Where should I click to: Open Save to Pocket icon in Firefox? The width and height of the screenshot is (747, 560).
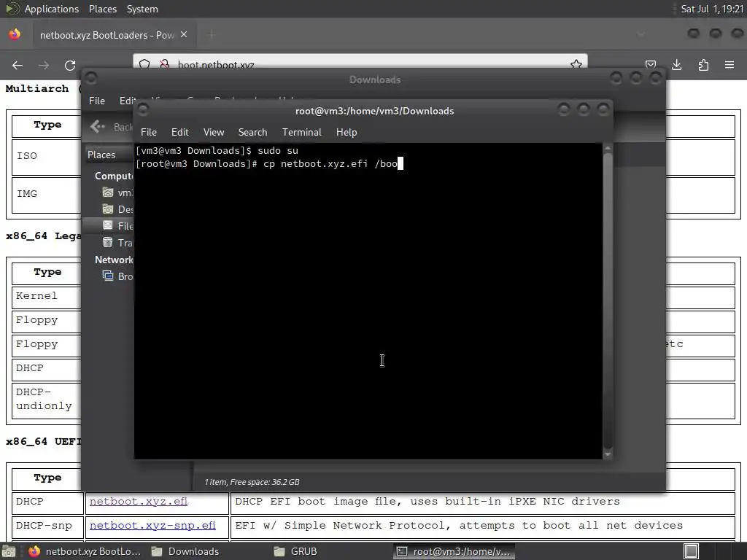[x=650, y=65]
